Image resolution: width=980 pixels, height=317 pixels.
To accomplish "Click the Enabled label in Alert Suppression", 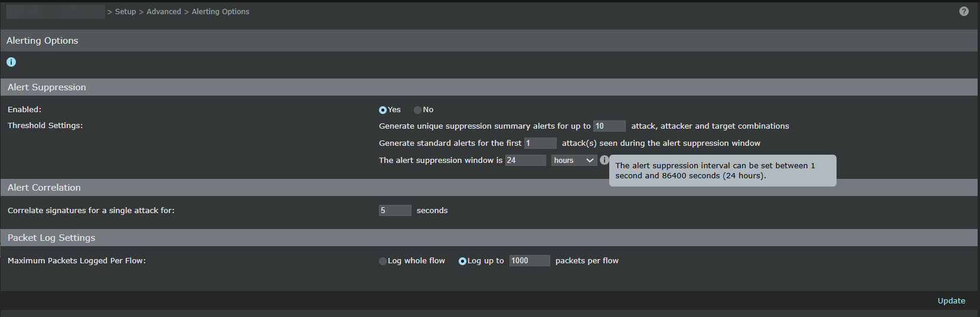I will 24,109.
